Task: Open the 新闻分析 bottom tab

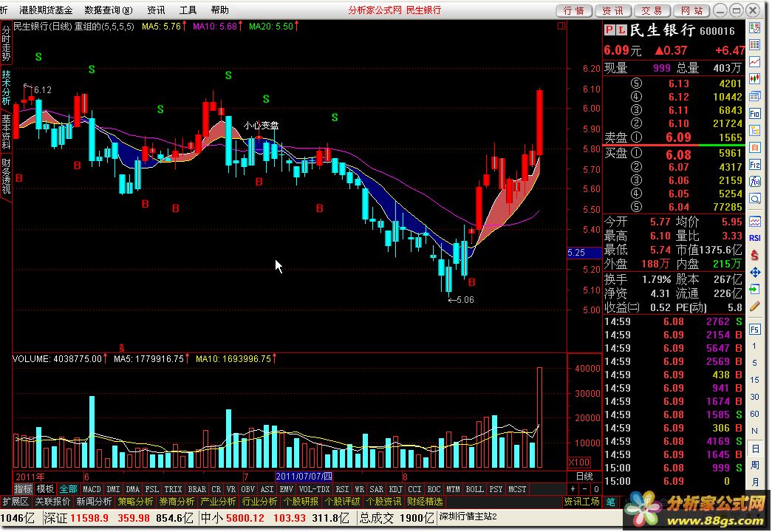Action: point(94,502)
